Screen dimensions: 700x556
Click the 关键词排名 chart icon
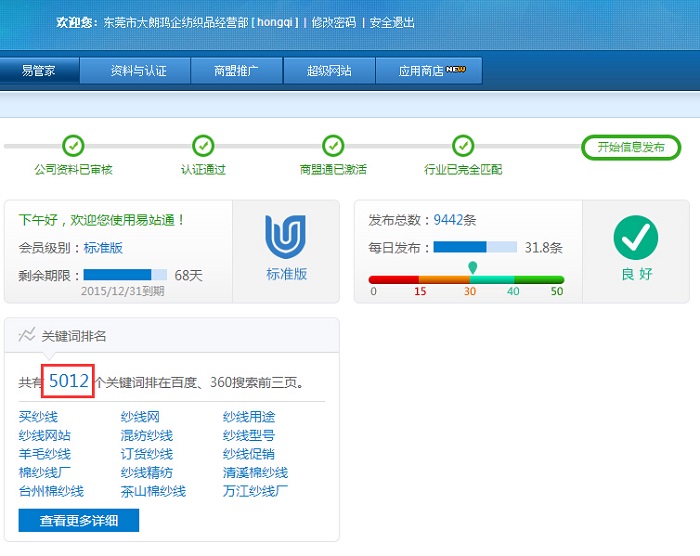27,335
